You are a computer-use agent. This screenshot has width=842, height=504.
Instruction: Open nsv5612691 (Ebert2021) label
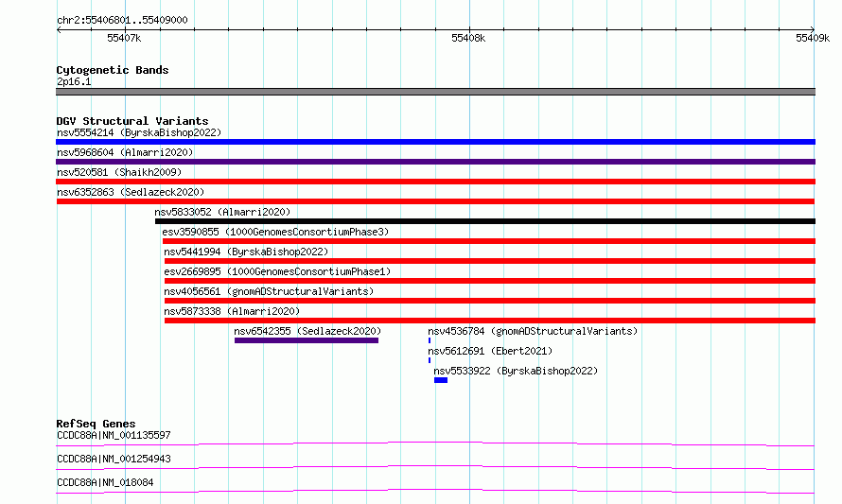[490, 351]
